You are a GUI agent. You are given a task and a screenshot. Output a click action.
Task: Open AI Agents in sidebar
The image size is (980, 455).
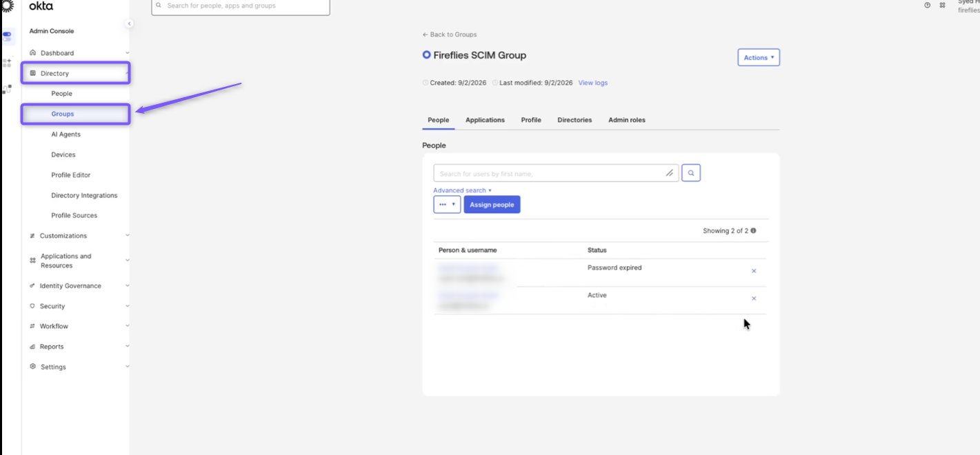(66, 134)
